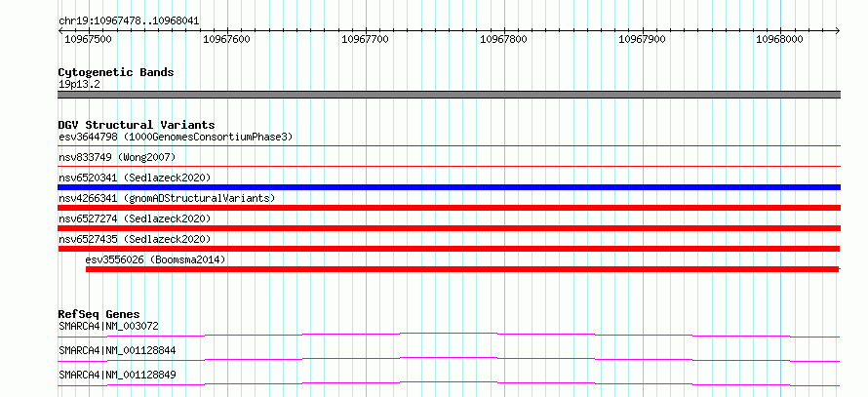Click the 10967700 ruler tick label
This screenshot has width=868, height=397.
(365, 39)
